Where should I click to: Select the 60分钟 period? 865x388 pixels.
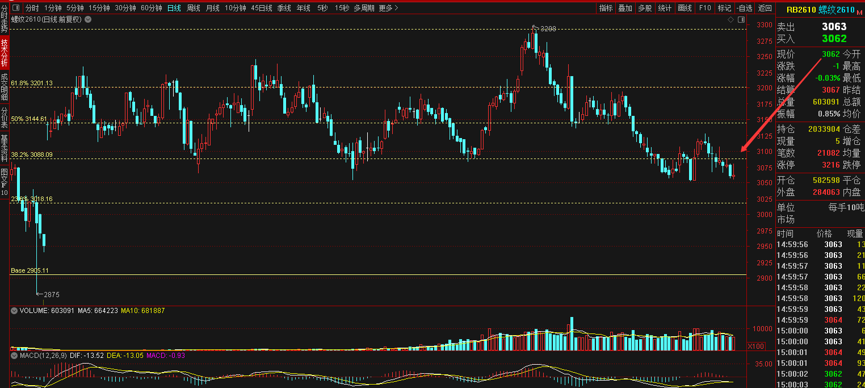[x=152, y=8]
